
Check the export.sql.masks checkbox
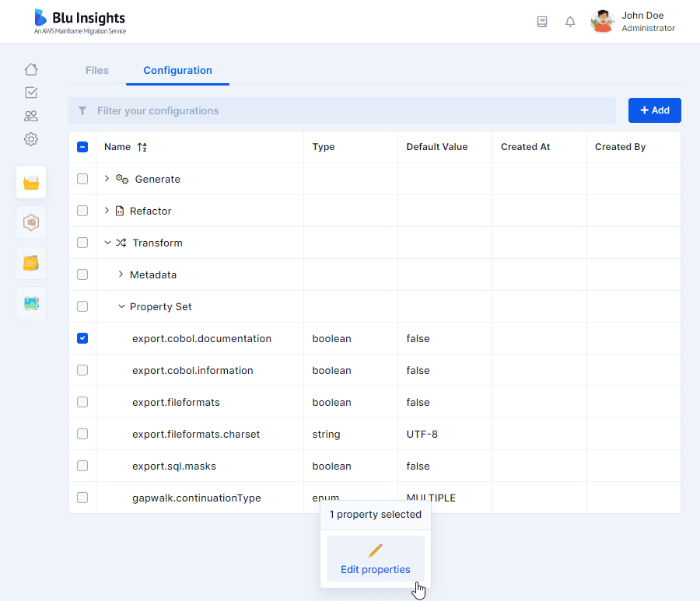coord(82,466)
